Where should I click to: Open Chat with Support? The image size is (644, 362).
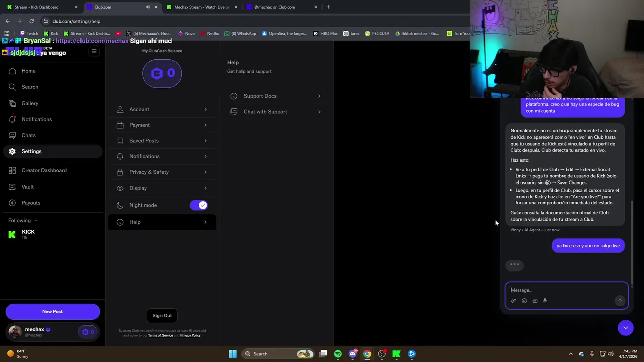click(276, 112)
